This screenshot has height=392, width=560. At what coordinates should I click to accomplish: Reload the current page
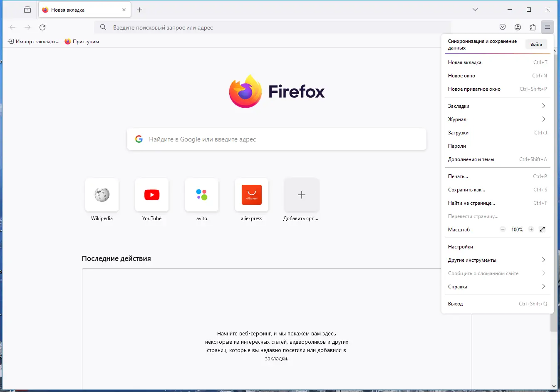pyautogui.click(x=42, y=27)
